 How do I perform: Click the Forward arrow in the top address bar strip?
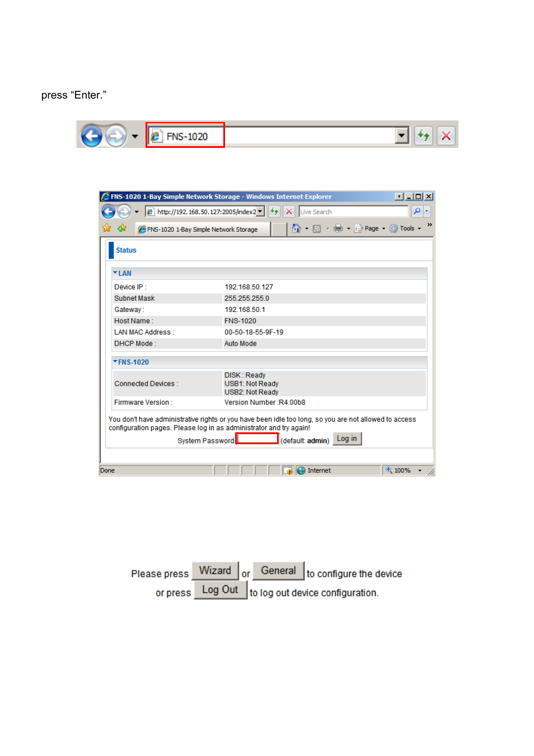coord(116,136)
